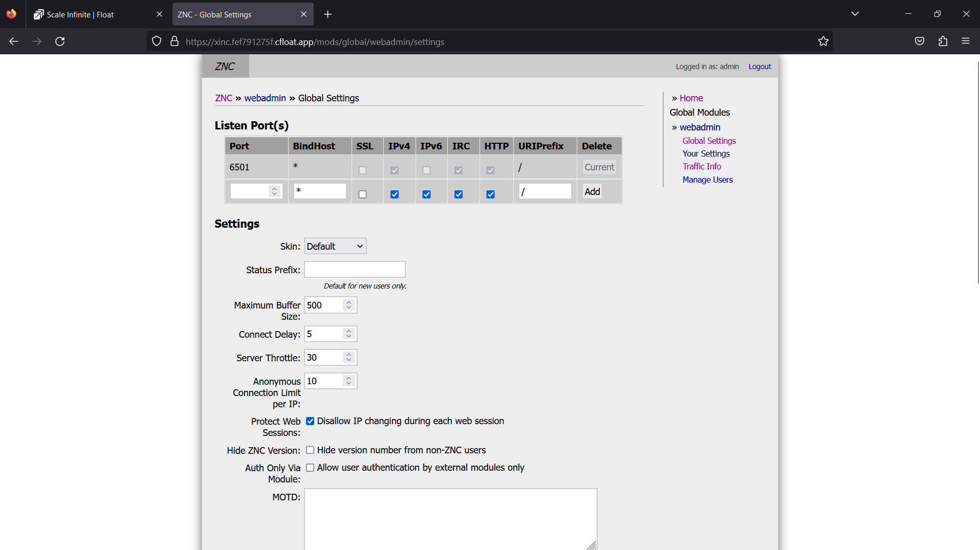Click the new BindHost input field
Viewport: 980px width, 550px height.
(320, 191)
